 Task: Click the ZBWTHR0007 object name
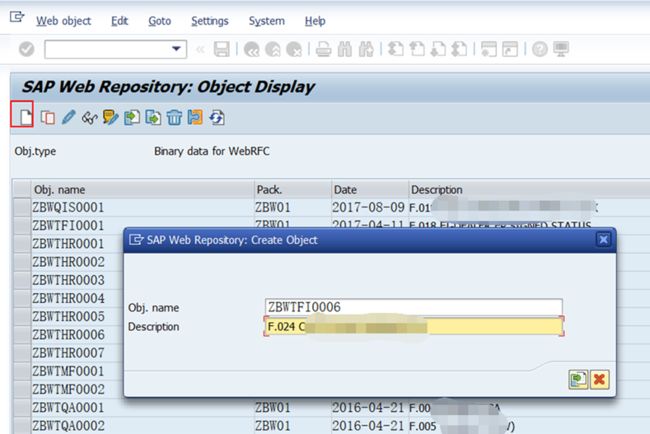[x=68, y=353]
